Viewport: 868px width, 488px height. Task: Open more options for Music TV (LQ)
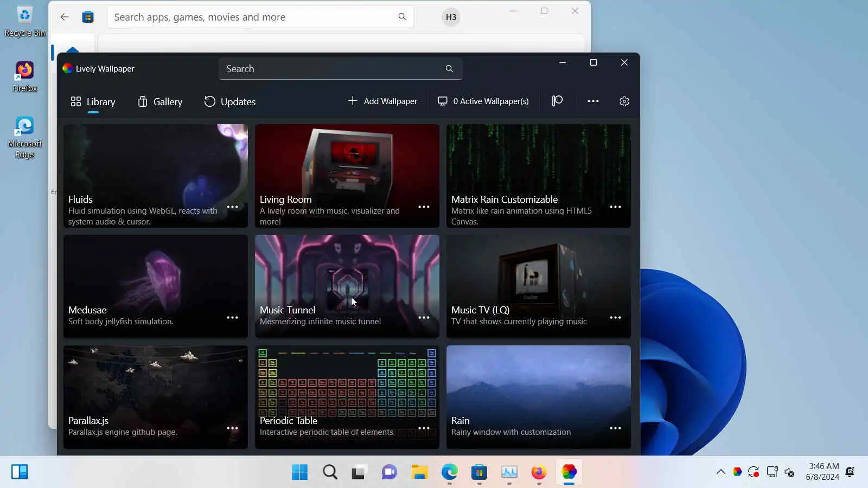pyautogui.click(x=615, y=318)
